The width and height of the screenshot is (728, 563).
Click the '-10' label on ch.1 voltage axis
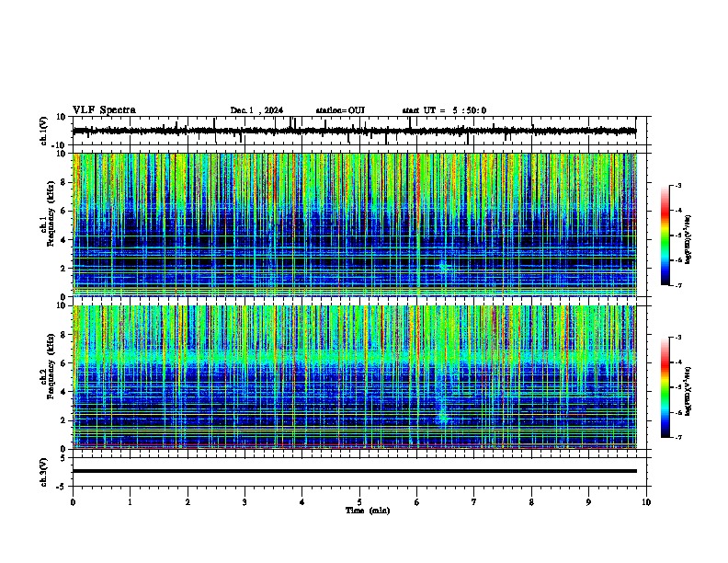point(60,145)
